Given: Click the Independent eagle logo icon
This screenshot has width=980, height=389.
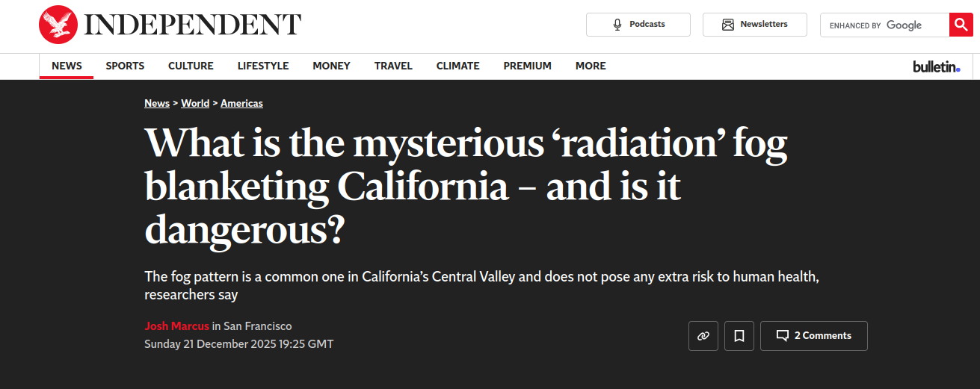Looking at the screenshot, I should coord(58,25).
